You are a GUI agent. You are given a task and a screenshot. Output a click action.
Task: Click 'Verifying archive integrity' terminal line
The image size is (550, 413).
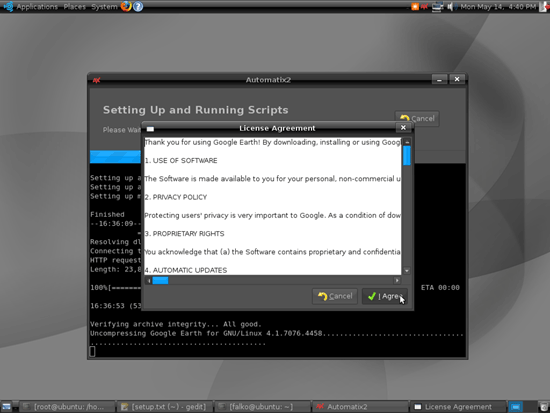point(176,324)
